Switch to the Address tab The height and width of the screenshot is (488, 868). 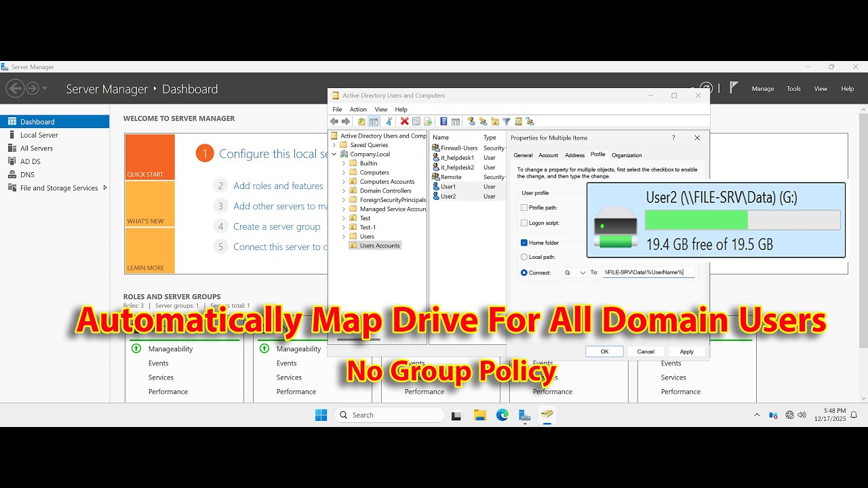point(574,155)
